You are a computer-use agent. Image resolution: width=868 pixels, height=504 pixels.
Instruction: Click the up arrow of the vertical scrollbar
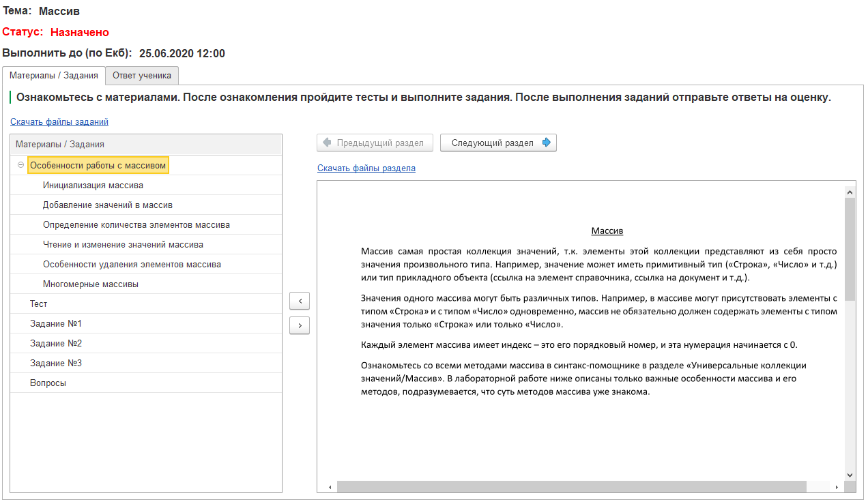pyautogui.click(x=850, y=191)
